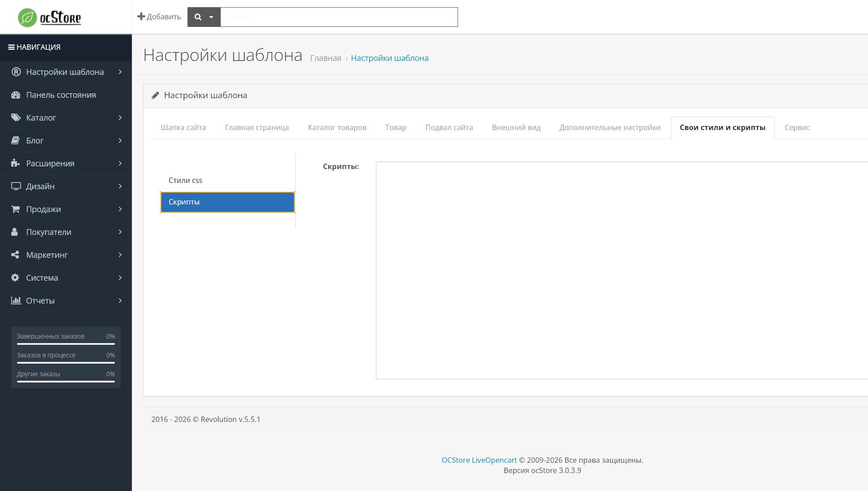Click the Каталог tags icon
The width and height of the screenshot is (868, 491).
click(16, 118)
